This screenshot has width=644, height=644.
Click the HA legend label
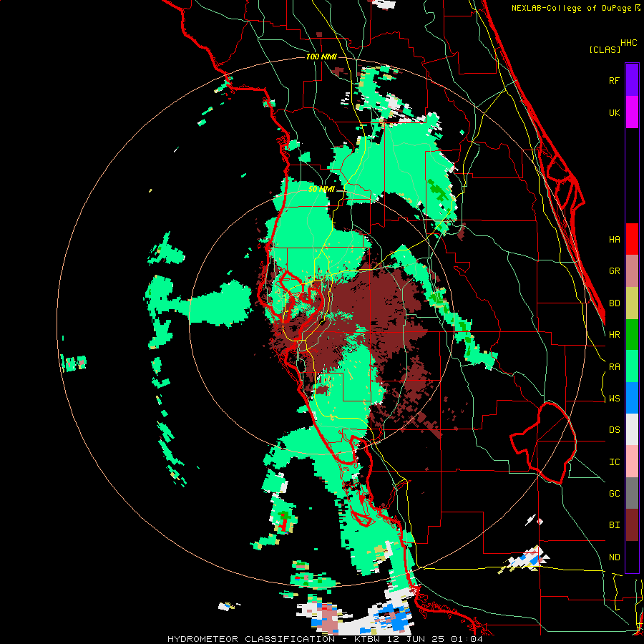[x=614, y=239]
